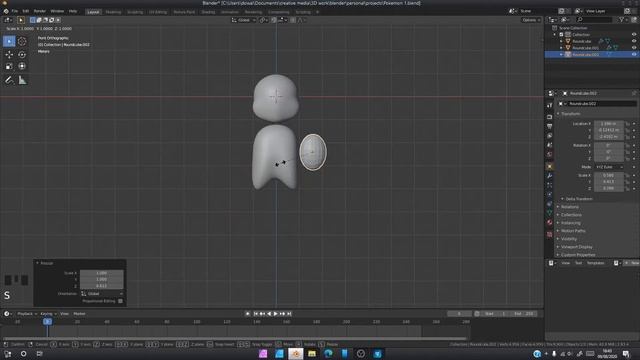Screen dimensions: 640x360
Task: Switch to the Shading workspace tab
Action: click(x=208, y=12)
